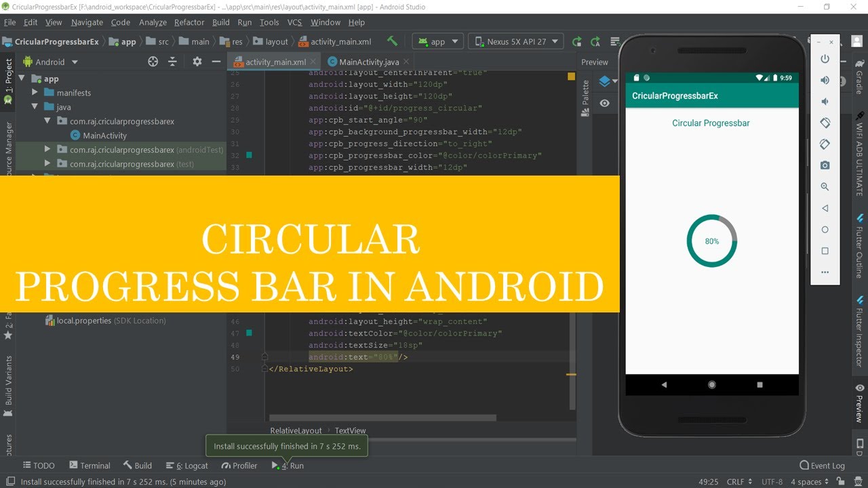Viewport: 868px width, 488px height.
Task: Switch to the MainActivity.java tab
Action: pos(369,62)
